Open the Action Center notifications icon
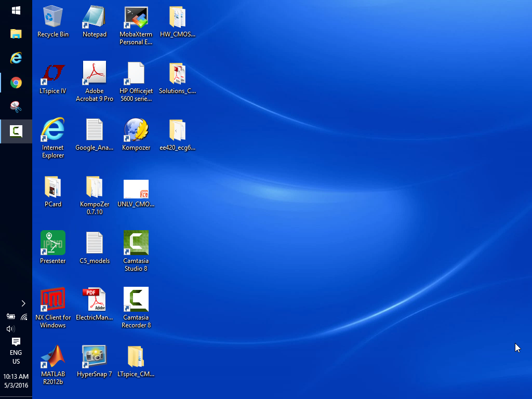Screen dimensions: 532x399 tap(16, 341)
